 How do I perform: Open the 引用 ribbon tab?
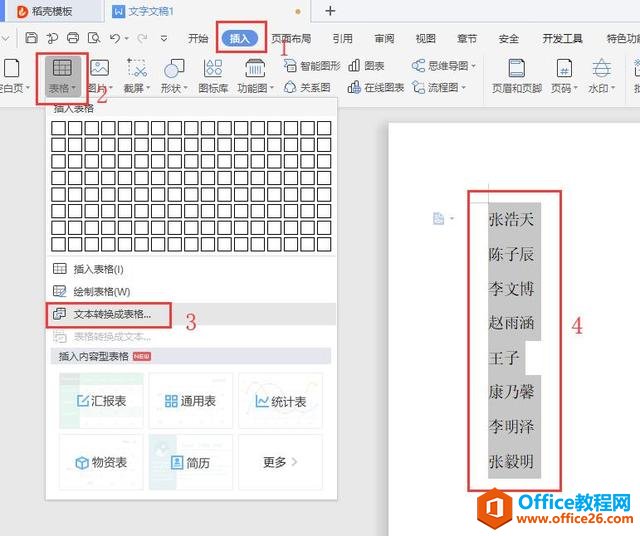(x=342, y=39)
